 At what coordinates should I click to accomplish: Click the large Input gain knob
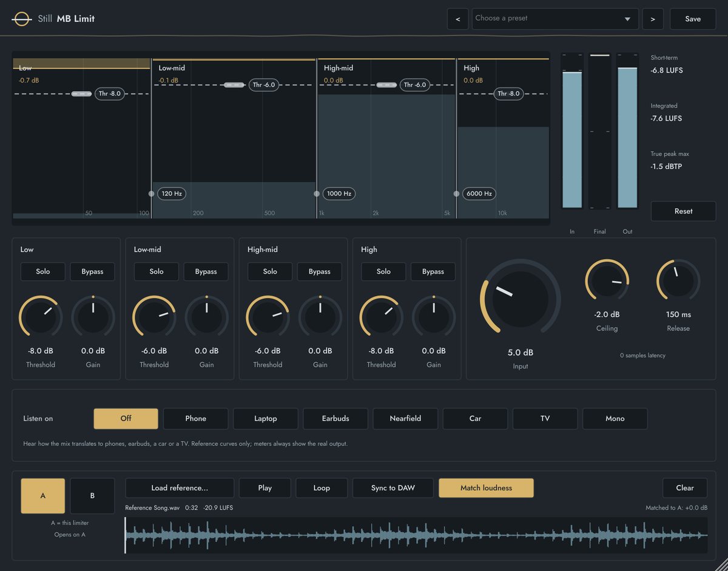[x=521, y=299]
